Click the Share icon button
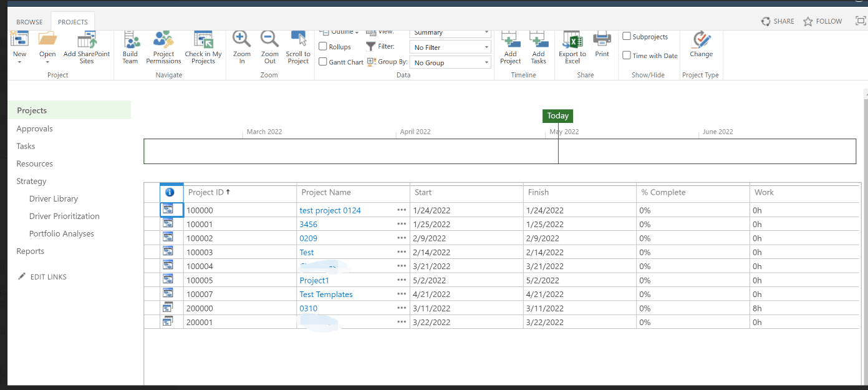The height and width of the screenshot is (390, 868). click(x=766, y=21)
